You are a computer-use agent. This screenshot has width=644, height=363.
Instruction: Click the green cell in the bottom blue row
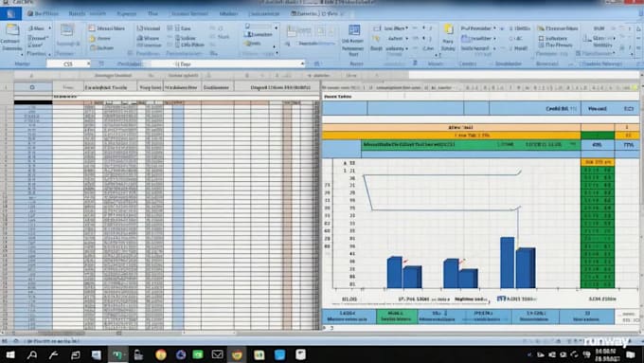tap(396, 317)
